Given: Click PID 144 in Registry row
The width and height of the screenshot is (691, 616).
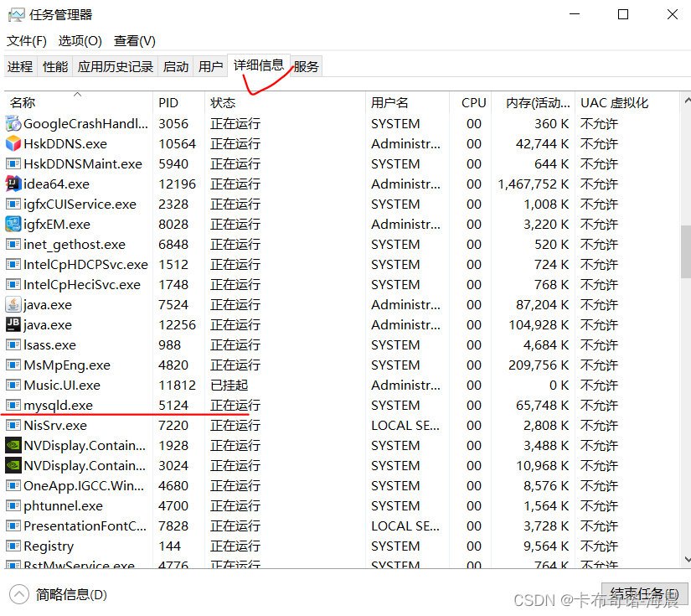Looking at the screenshot, I should pyautogui.click(x=170, y=546).
